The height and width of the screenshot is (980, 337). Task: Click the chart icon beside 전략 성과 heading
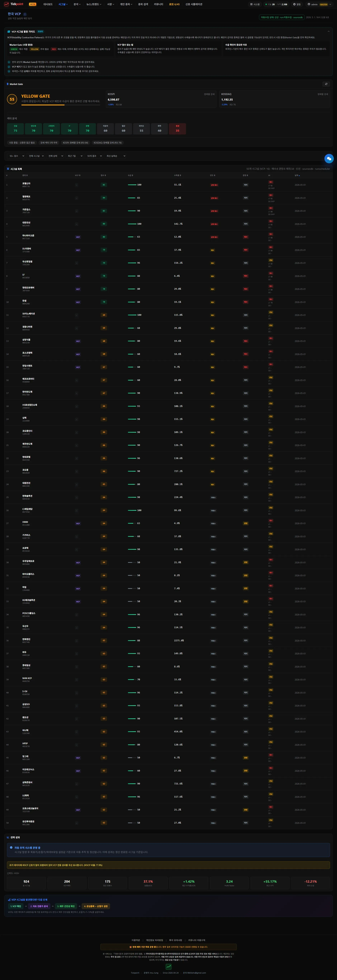tap(8, 837)
